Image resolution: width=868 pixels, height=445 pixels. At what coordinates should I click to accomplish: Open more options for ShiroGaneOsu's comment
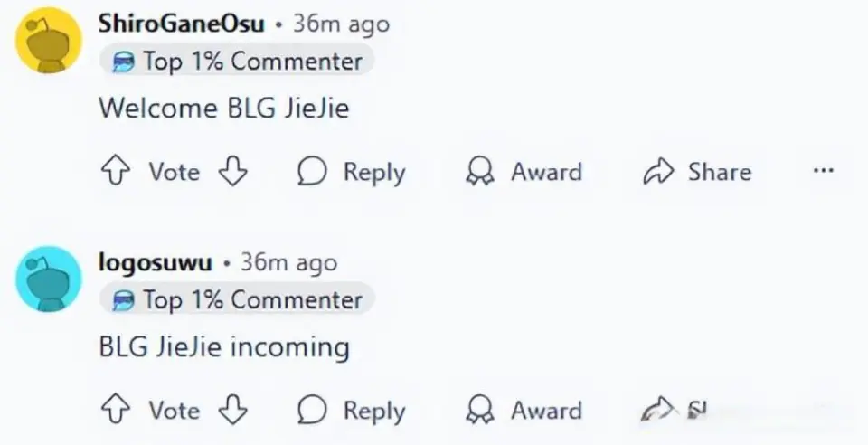pos(823,171)
